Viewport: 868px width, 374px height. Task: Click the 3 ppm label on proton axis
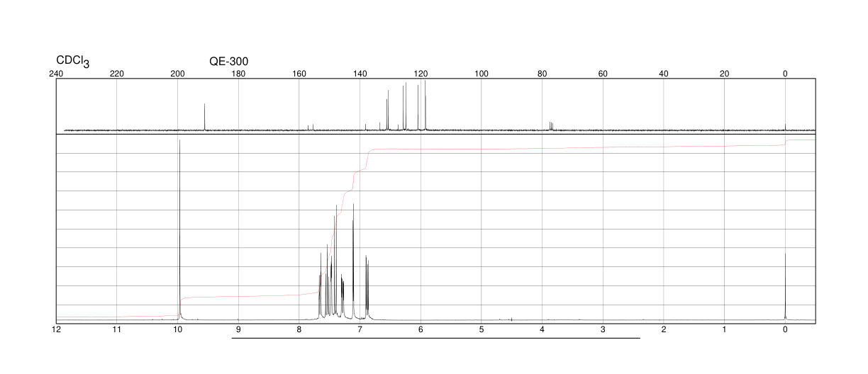tap(603, 330)
